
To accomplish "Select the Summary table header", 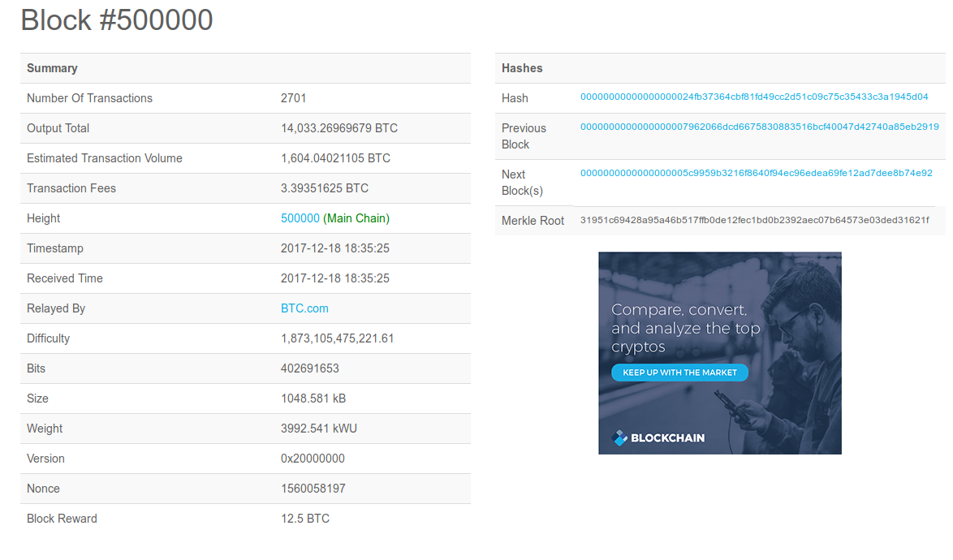I will (52, 68).
